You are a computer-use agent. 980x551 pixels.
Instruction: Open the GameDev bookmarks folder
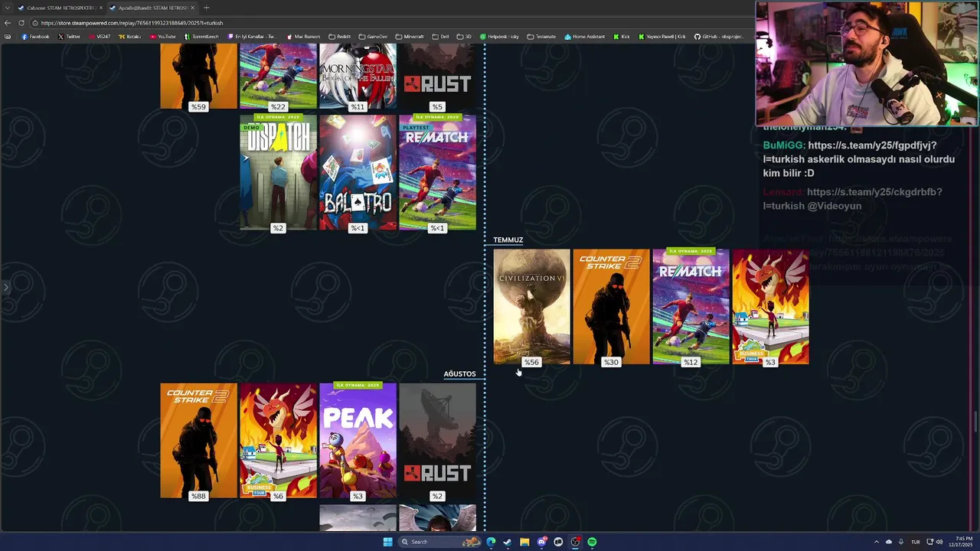373,37
